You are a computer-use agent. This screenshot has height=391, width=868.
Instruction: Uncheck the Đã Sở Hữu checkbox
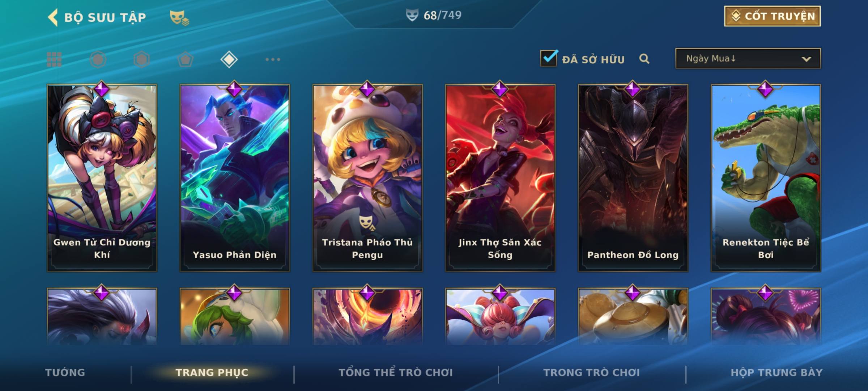549,58
